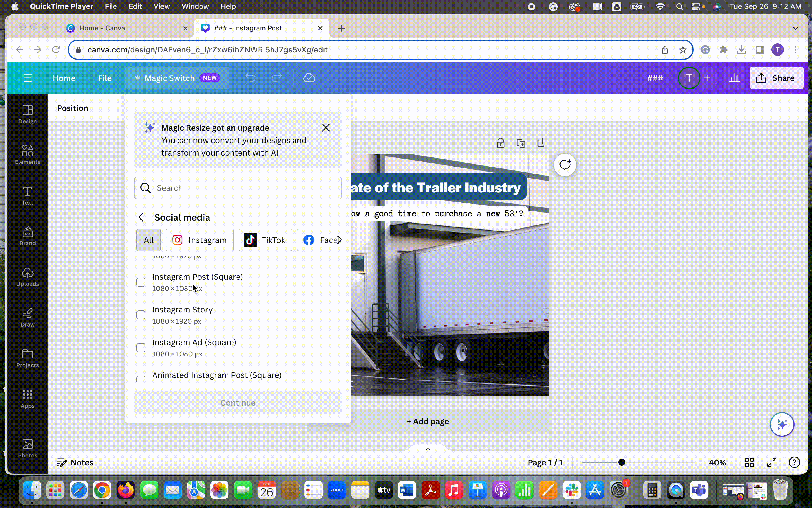Open the Design panel in sidebar
This screenshot has width=812, height=508.
28,115
